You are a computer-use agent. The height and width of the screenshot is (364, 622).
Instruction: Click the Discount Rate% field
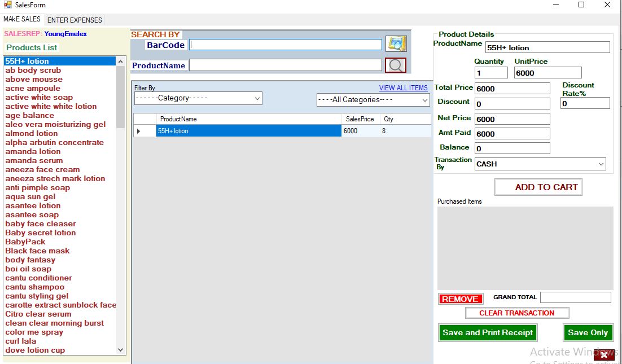coord(585,103)
